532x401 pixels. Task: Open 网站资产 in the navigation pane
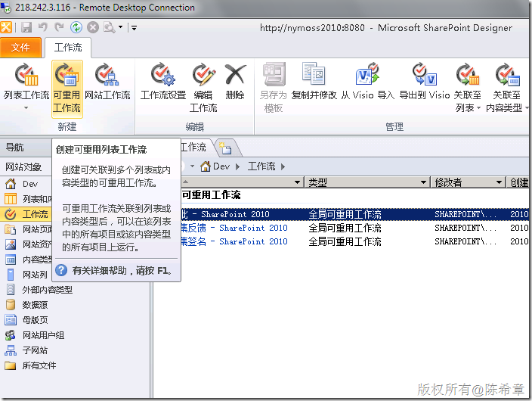pyautogui.click(x=26, y=244)
